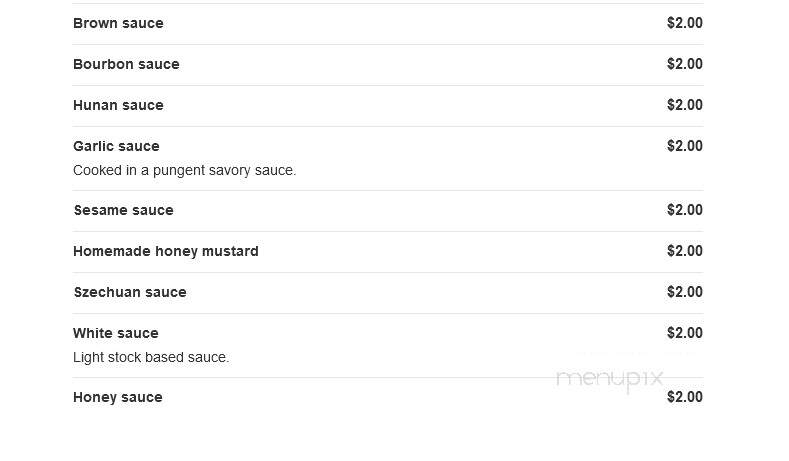789x461 pixels.
Task: Click the Garlic sauce price
Action: 685,146
